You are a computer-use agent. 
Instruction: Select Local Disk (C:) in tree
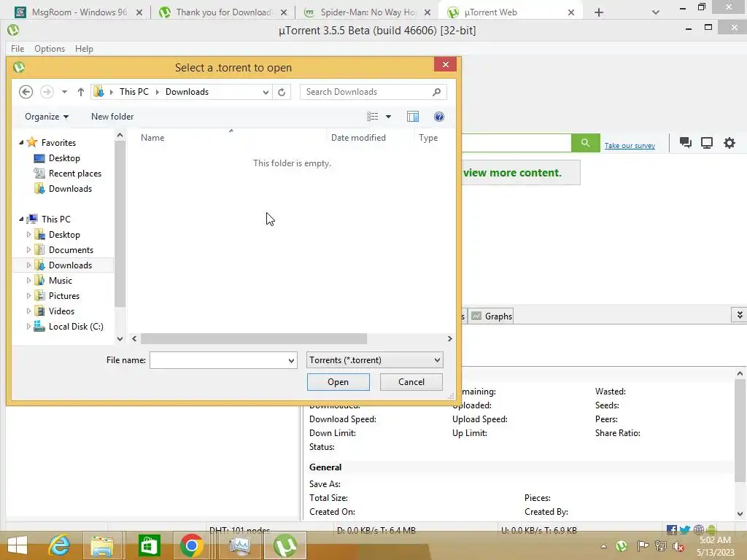[x=76, y=326]
